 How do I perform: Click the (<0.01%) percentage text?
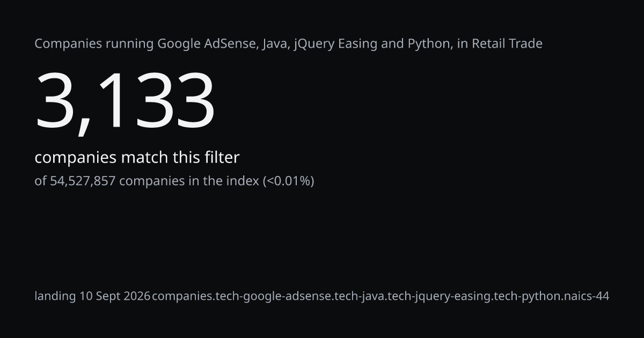pos(288,181)
